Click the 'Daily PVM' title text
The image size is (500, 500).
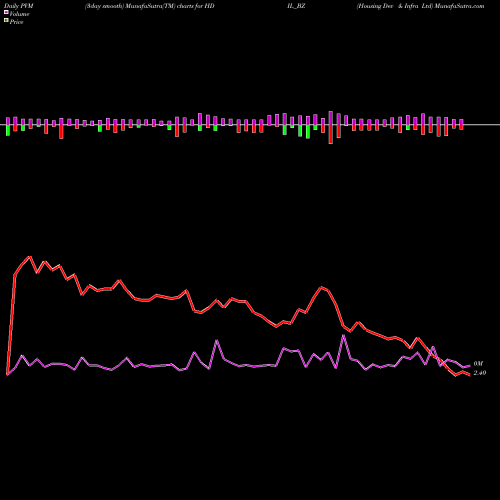point(19,6)
